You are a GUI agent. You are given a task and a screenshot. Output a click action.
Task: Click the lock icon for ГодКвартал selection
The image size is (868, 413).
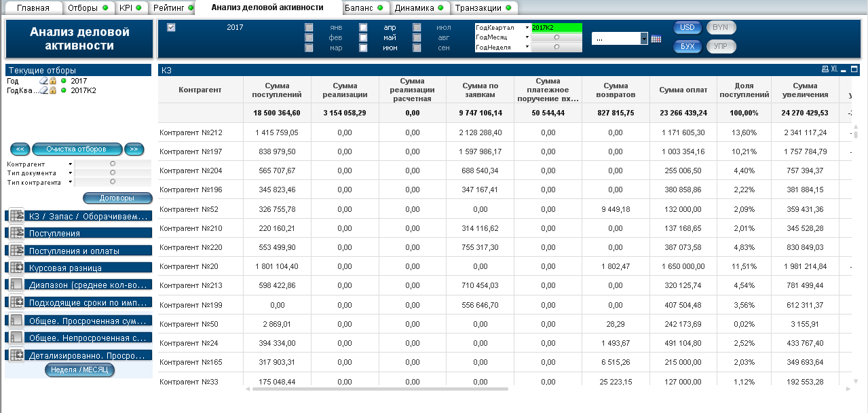click(52, 90)
